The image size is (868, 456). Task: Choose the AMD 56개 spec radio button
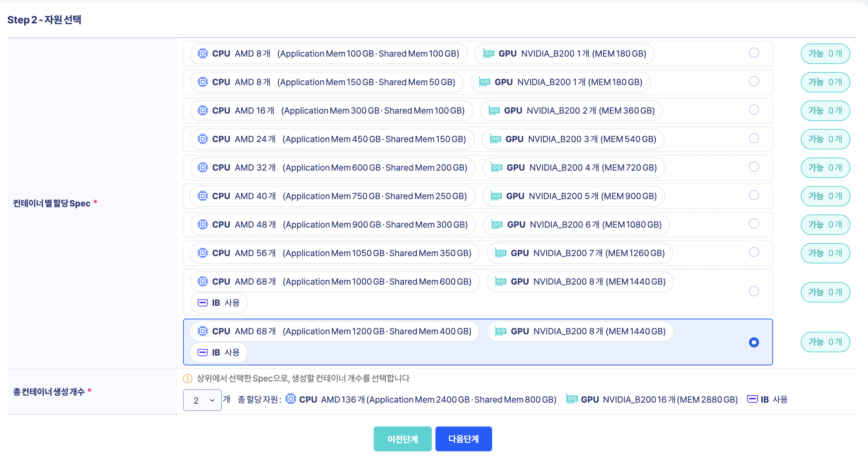(754, 252)
